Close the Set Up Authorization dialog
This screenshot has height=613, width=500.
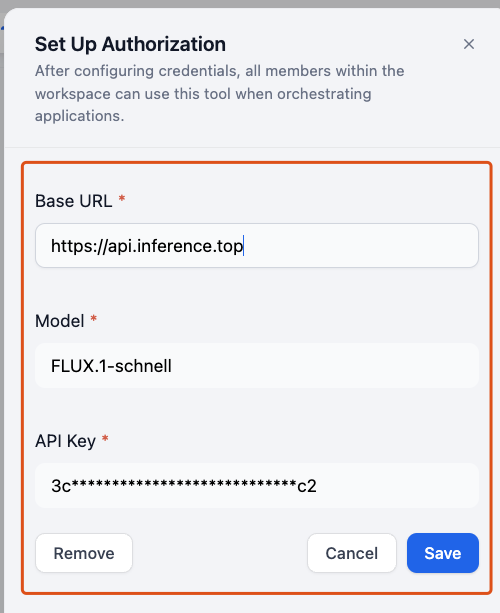click(x=469, y=44)
